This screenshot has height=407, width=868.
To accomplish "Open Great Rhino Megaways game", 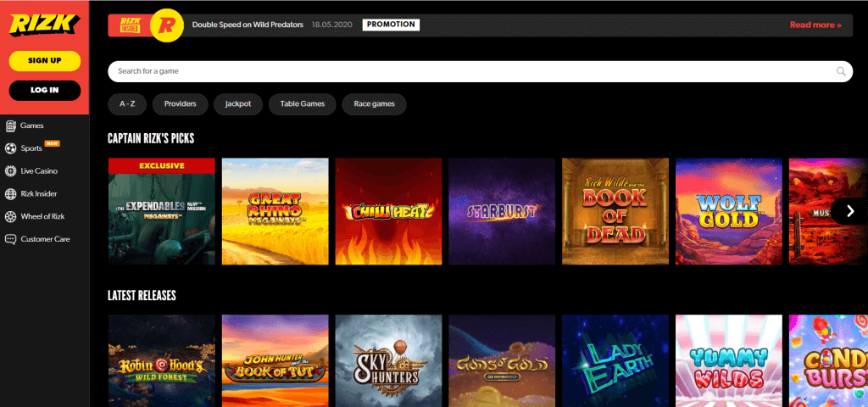I will pos(275,211).
